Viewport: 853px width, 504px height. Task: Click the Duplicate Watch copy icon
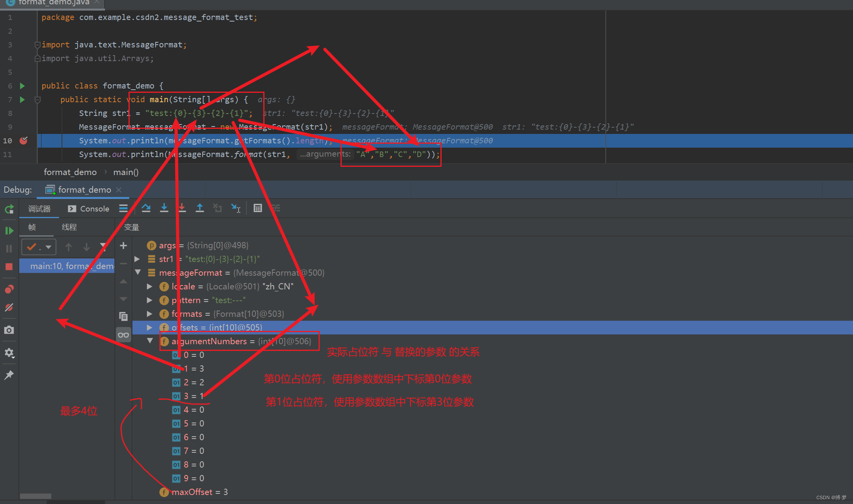pos(123,316)
